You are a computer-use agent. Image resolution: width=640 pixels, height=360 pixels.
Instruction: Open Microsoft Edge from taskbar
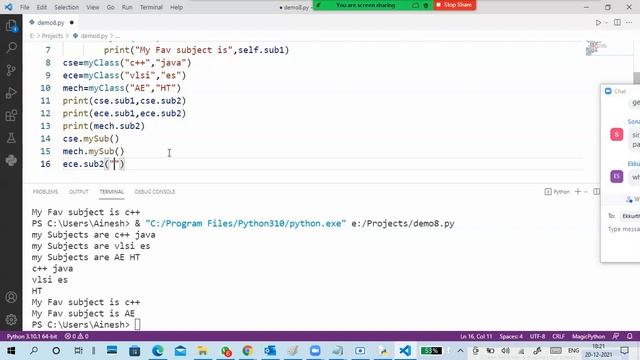tap(158, 351)
